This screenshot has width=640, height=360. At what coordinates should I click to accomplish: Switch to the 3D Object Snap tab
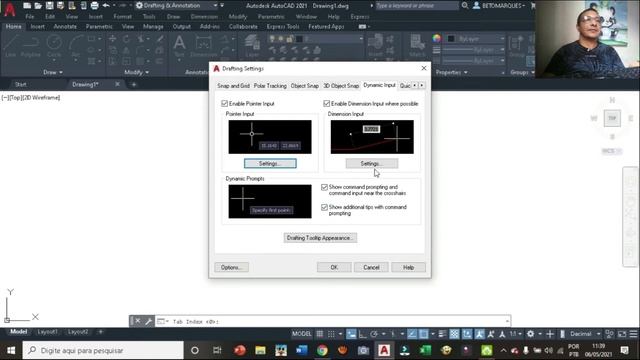point(341,86)
